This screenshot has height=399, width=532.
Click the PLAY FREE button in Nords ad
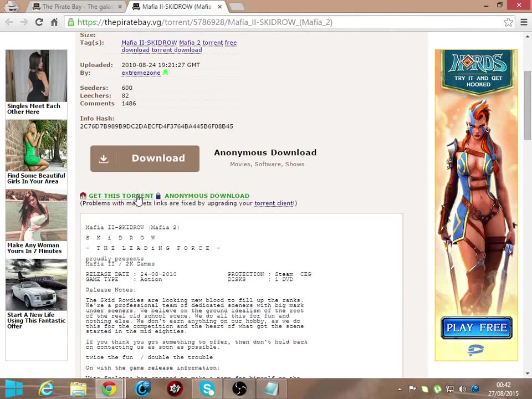tap(477, 328)
